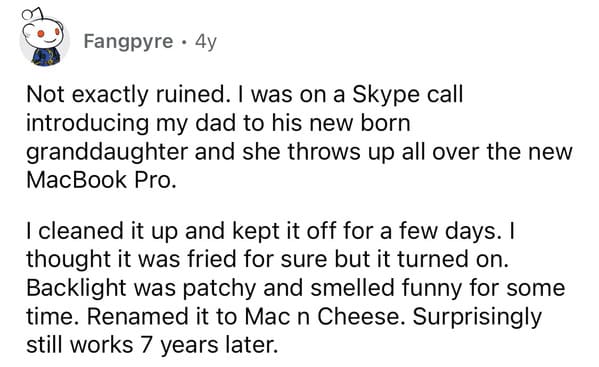Click the second paragraph starting I cleaned

coord(295,288)
